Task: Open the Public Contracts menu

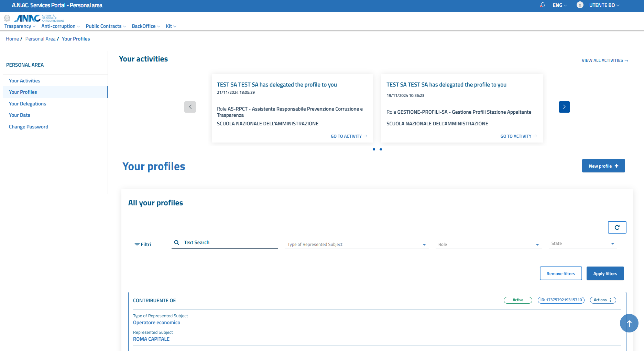Action: 106,26
